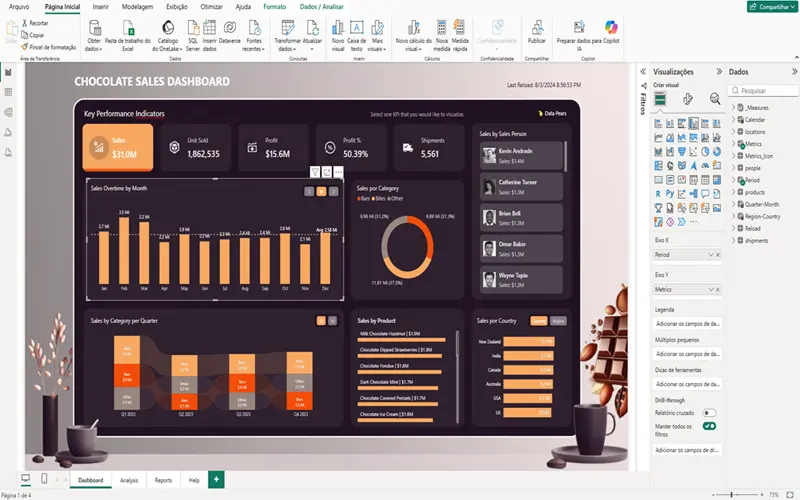This screenshot has width=800, height=500.
Task: Open the Exibição ribbon tab
Action: tap(177, 7)
